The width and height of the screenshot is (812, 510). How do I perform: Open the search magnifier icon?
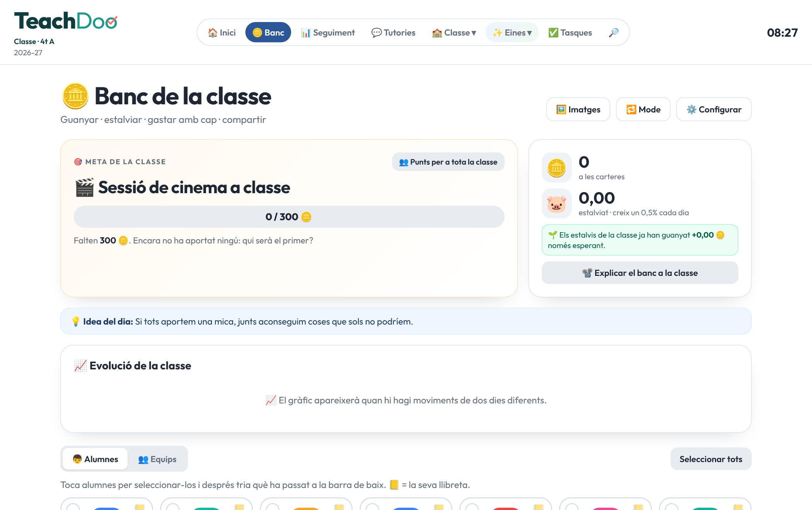[x=614, y=32]
